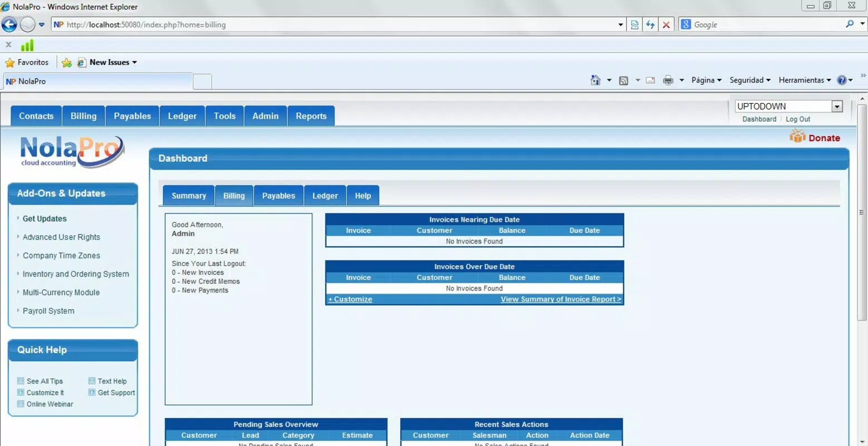Open the Reports main menu

[311, 116]
